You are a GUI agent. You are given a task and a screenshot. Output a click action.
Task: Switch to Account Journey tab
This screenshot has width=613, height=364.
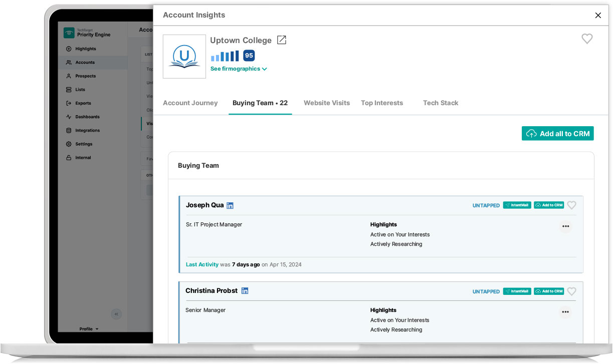pos(190,103)
